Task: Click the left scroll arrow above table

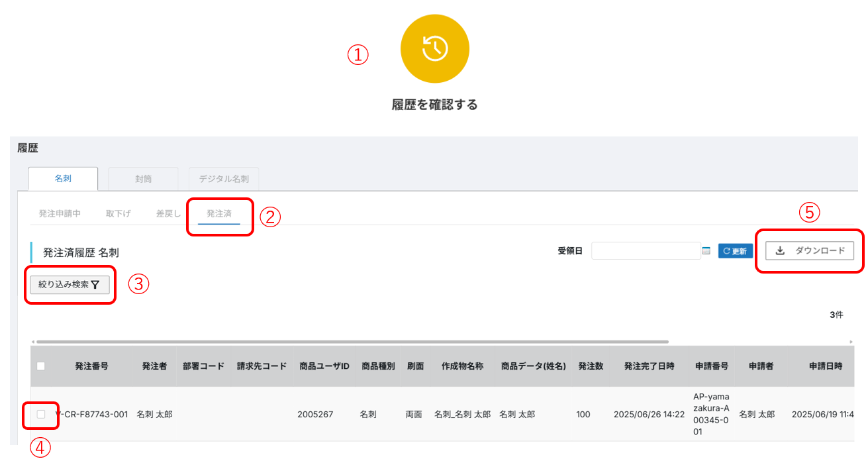Action: coord(32,342)
